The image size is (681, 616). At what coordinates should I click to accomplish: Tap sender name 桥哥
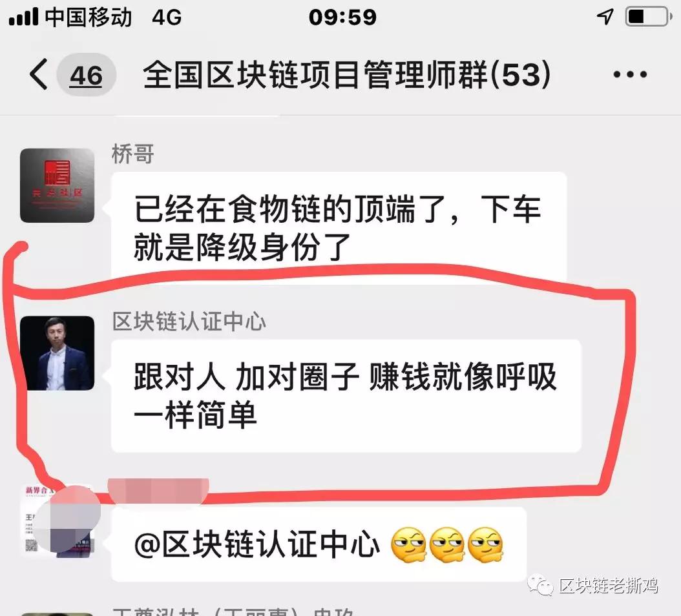coord(133,154)
